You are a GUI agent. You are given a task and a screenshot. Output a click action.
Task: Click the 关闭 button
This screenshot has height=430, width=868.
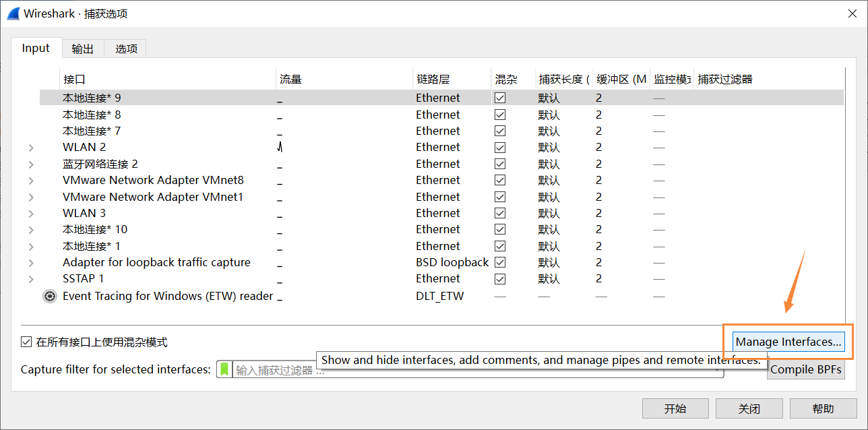tap(749, 408)
